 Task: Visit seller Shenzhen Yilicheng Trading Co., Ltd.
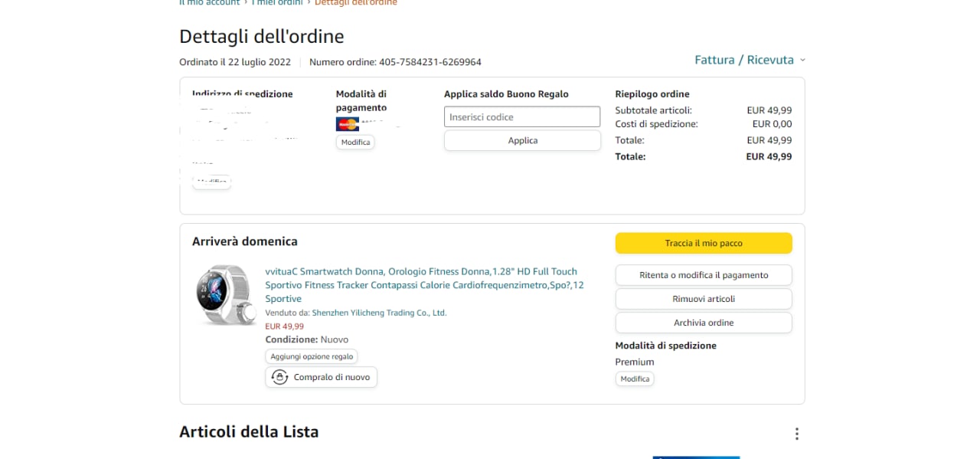pyautogui.click(x=379, y=313)
